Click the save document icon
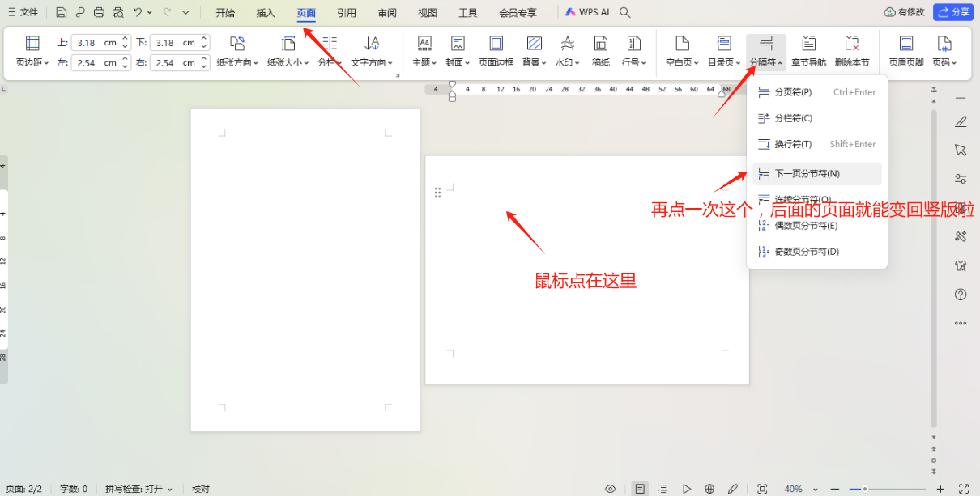Image resolution: width=980 pixels, height=496 pixels. pyautogui.click(x=62, y=12)
